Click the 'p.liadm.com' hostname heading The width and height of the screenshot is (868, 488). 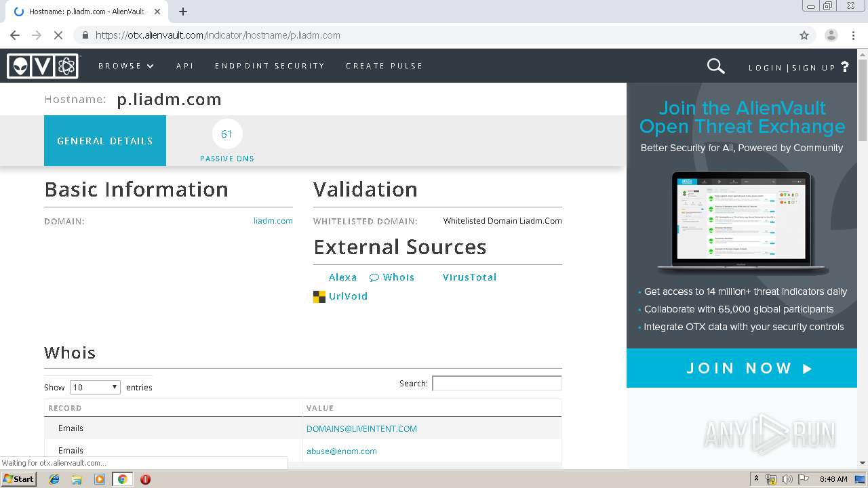170,100
